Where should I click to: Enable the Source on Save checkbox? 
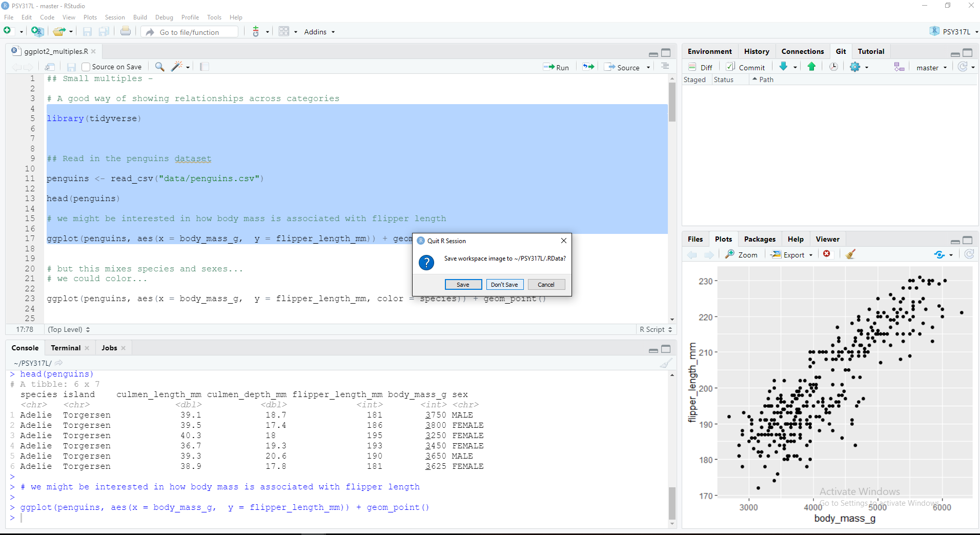[x=86, y=67]
